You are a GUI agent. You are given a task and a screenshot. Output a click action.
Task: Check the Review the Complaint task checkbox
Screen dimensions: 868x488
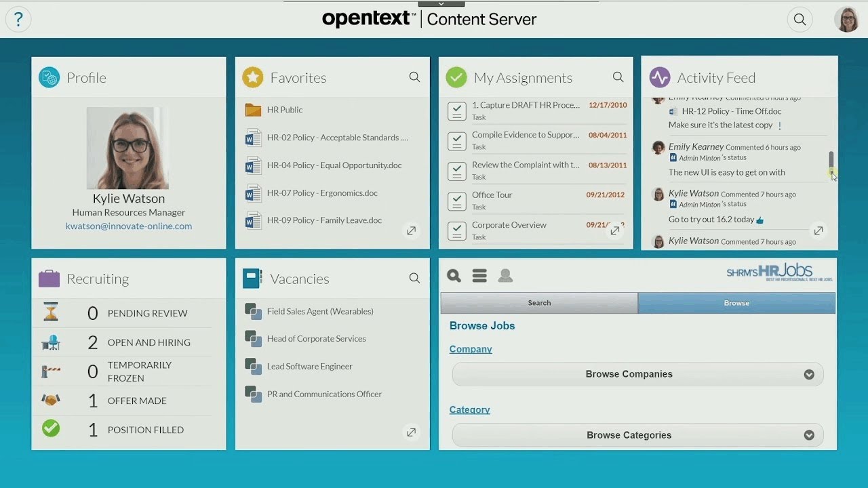click(x=457, y=171)
